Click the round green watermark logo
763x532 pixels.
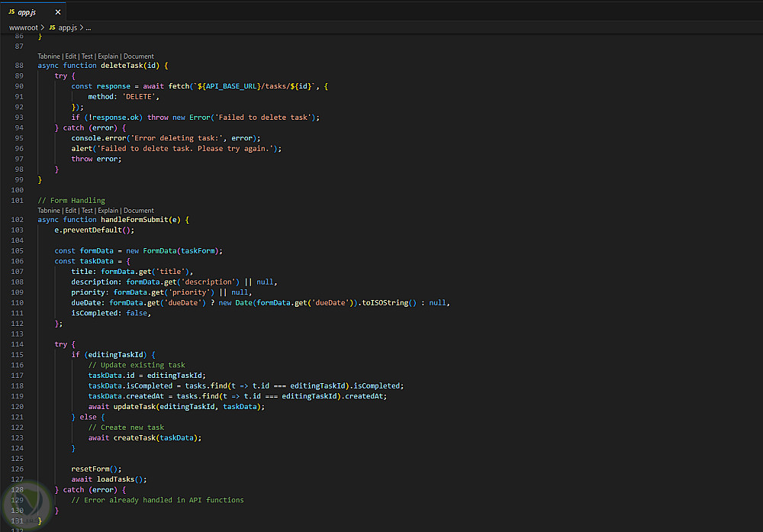[27, 505]
